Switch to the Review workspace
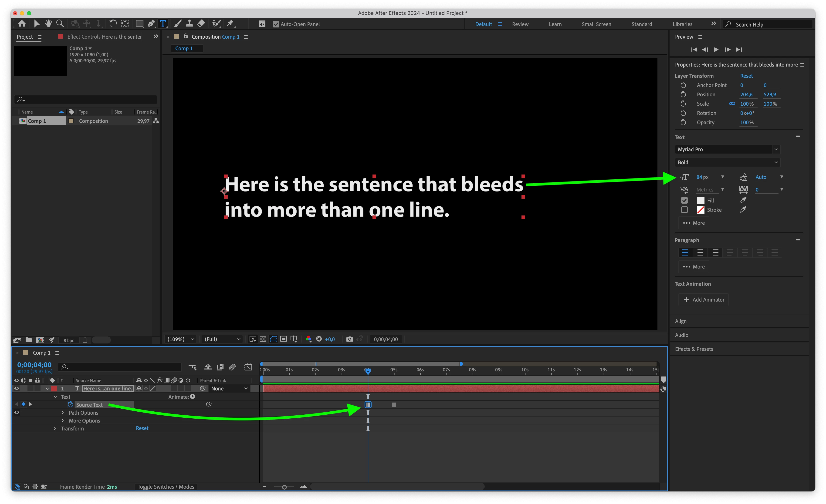 (x=520, y=24)
